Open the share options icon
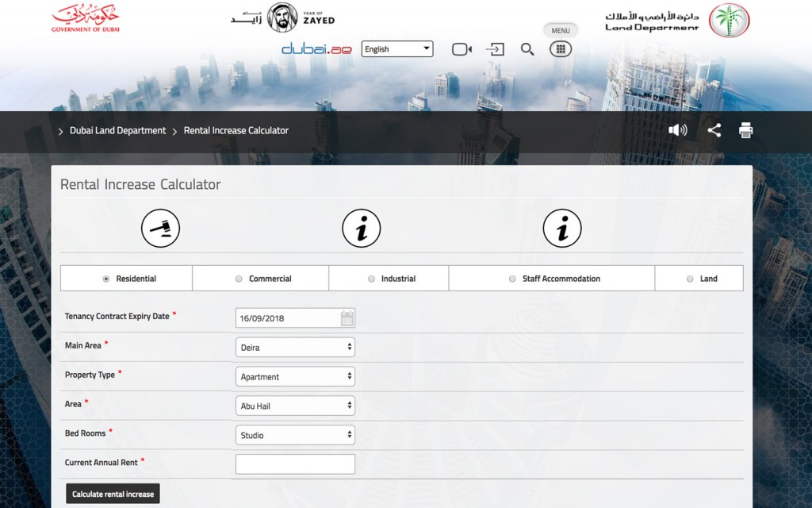The width and height of the screenshot is (812, 508). pyautogui.click(x=713, y=129)
